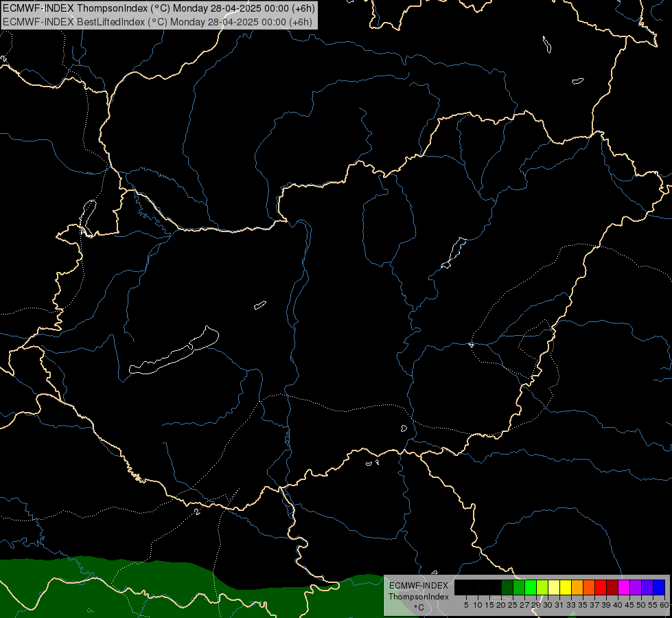672x618 pixels.
Task: Click the legend tick value 60
Action: coord(664,605)
